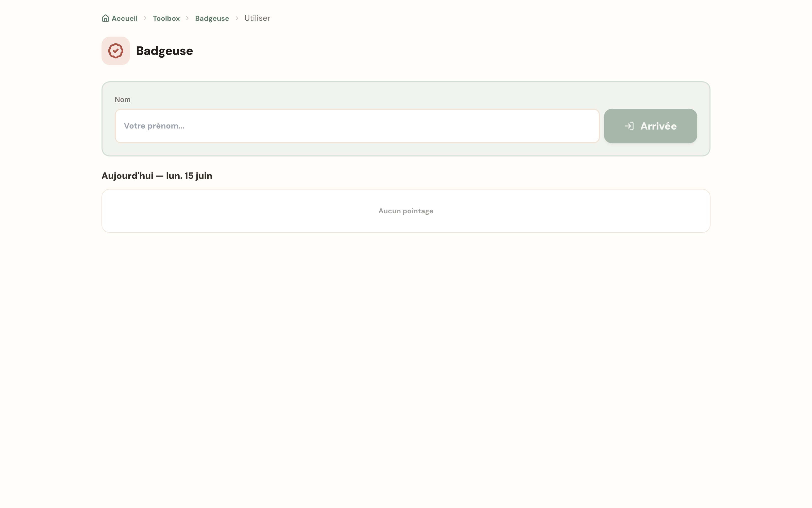Click the Aucun pointage message

(406, 211)
